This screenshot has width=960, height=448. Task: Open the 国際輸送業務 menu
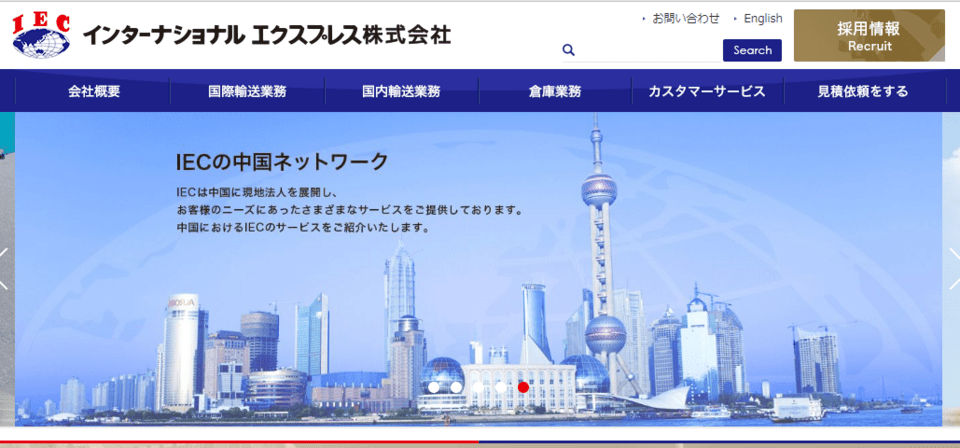[247, 91]
